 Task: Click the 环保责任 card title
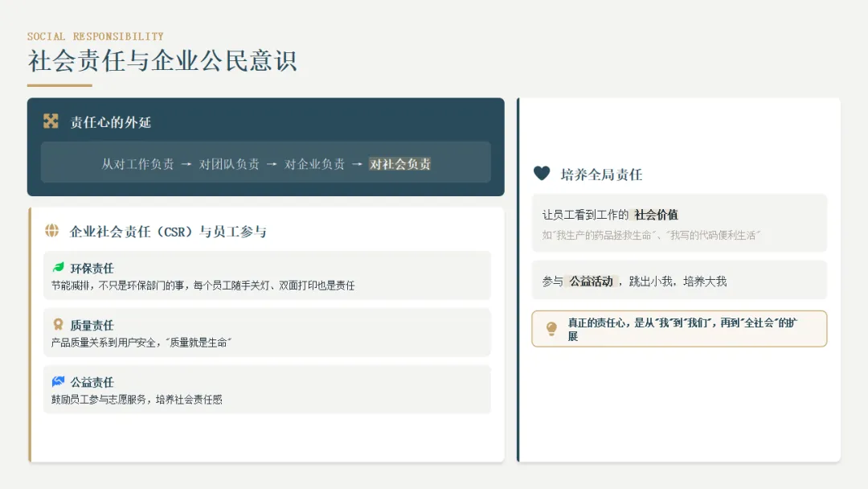(x=92, y=269)
